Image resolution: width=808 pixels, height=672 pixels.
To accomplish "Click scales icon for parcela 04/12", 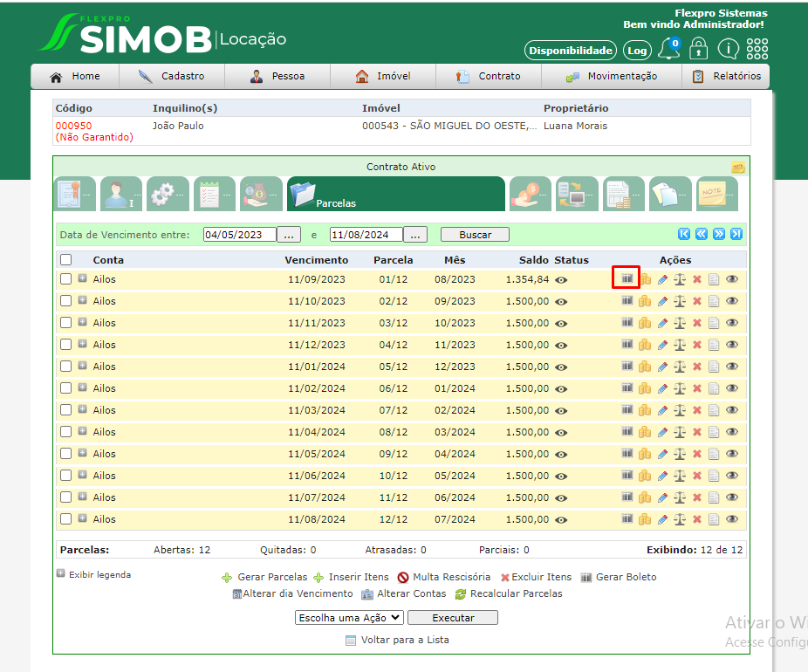I will tap(680, 345).
